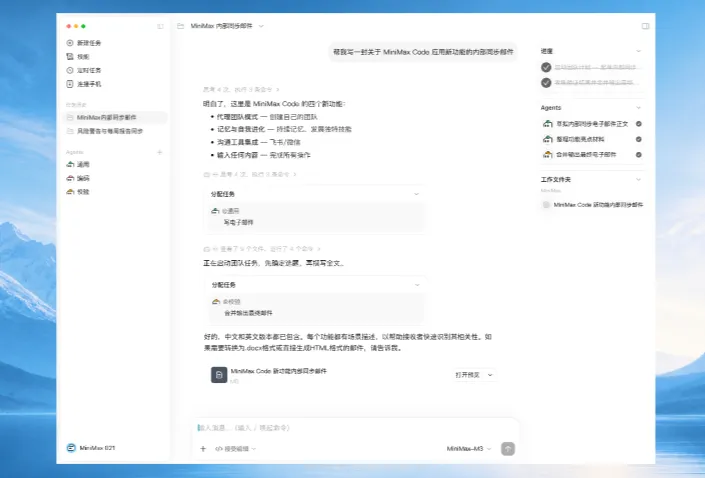Open MiniMax Code file in 工作文件夹
The width and height of the screenshot is (705, 478).
click(598, 205)
